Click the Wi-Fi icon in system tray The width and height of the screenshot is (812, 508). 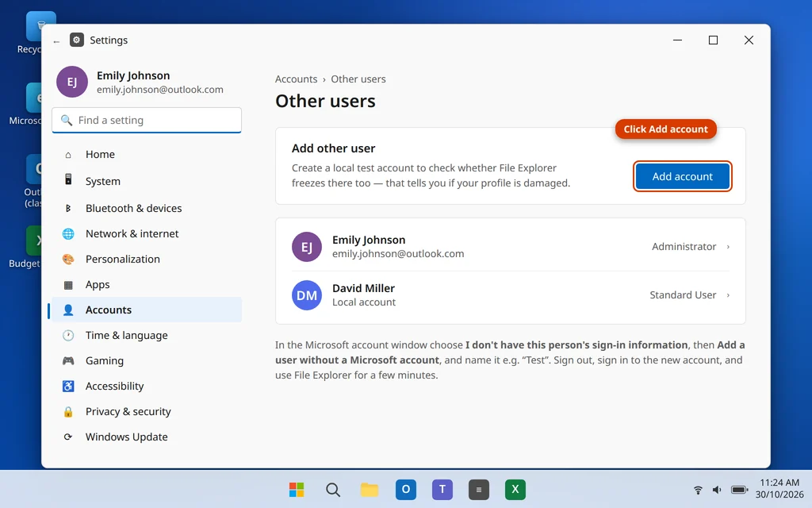pyautogui.click(x=698, y=490)
